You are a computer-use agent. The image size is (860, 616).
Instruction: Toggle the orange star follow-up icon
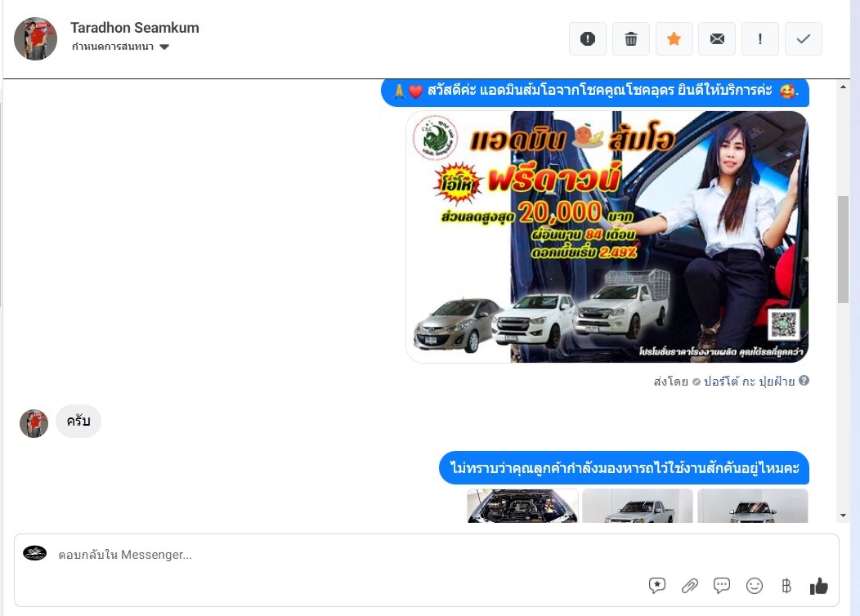click(x=674, y=39)
